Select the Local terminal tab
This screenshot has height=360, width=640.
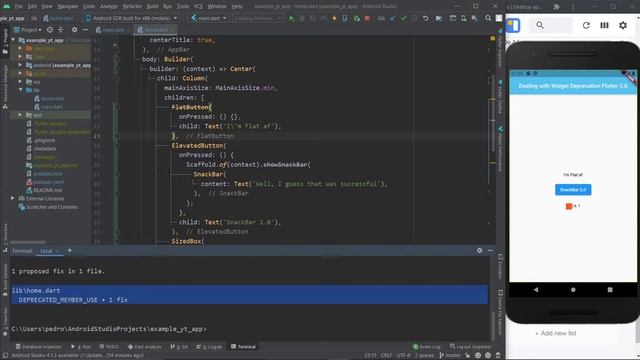point(46,251)
